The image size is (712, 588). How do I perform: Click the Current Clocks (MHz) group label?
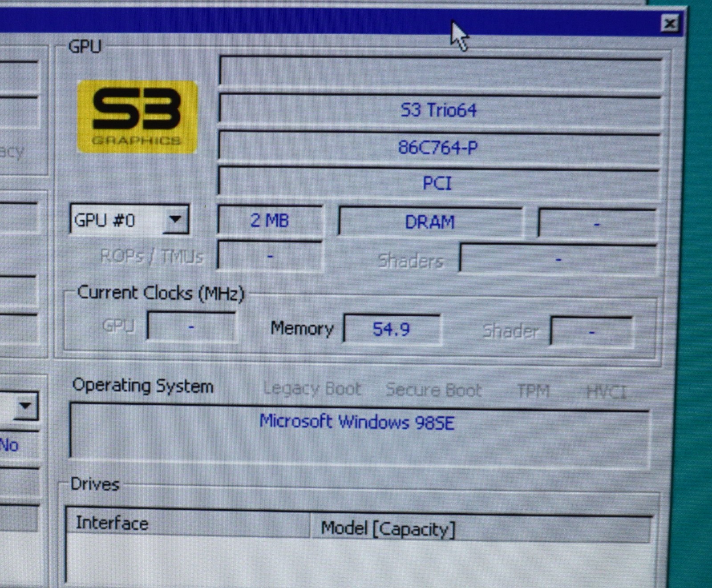tap(161, 293)
